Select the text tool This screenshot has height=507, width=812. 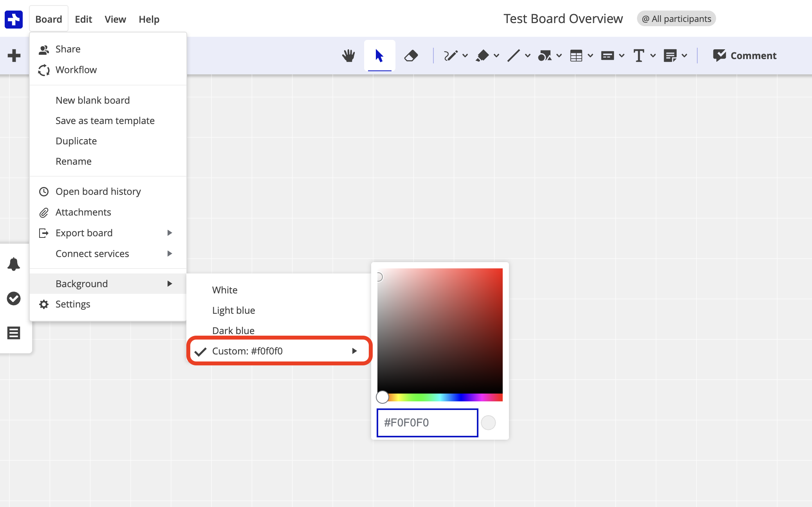coord(639,56)
